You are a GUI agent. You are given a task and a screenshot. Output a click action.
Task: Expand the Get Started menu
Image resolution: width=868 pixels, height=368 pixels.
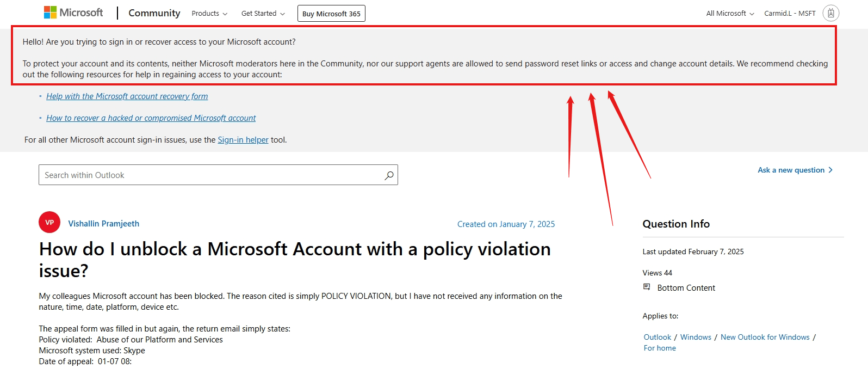[x=263, y=14]
